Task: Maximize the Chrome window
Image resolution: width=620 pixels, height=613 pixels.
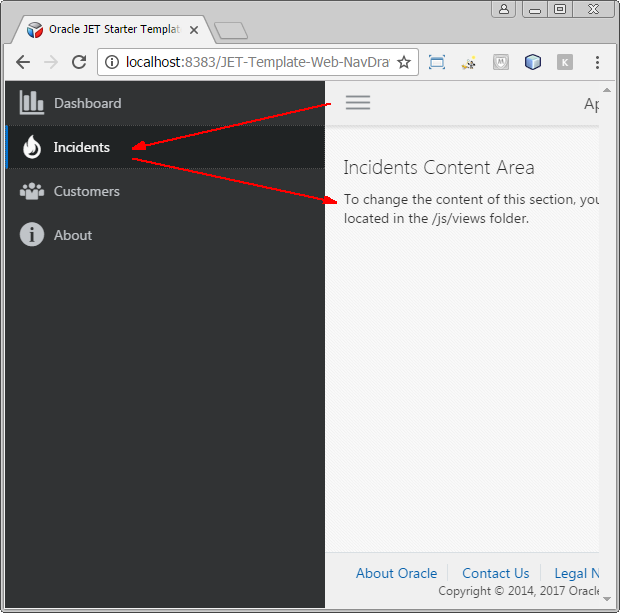Action: 560,9
